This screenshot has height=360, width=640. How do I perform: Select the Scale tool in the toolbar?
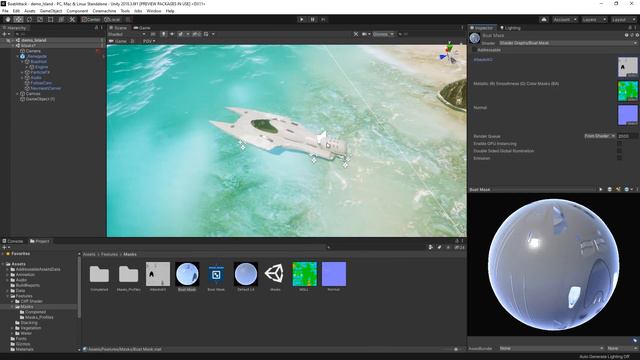40,19
